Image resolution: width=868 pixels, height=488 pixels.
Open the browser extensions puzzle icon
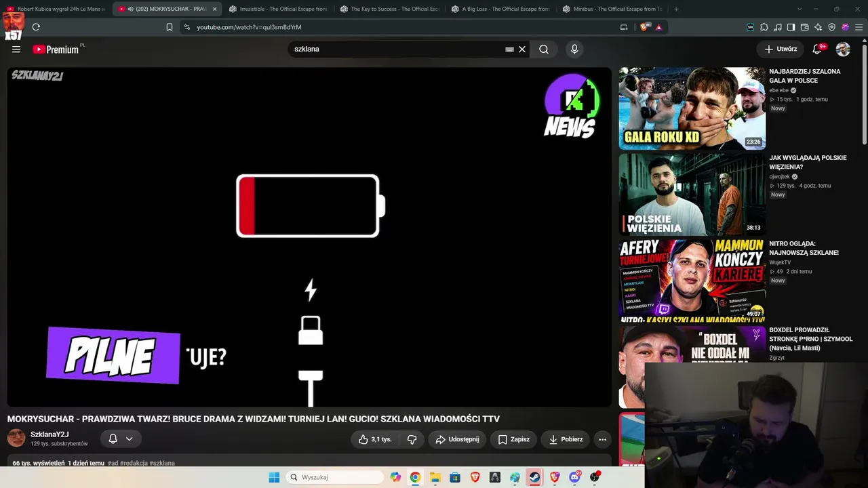tap(764, 27)
